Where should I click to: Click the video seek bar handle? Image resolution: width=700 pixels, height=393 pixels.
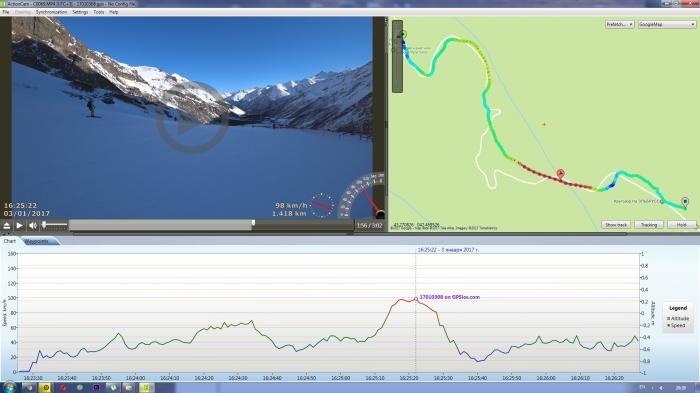253,222
